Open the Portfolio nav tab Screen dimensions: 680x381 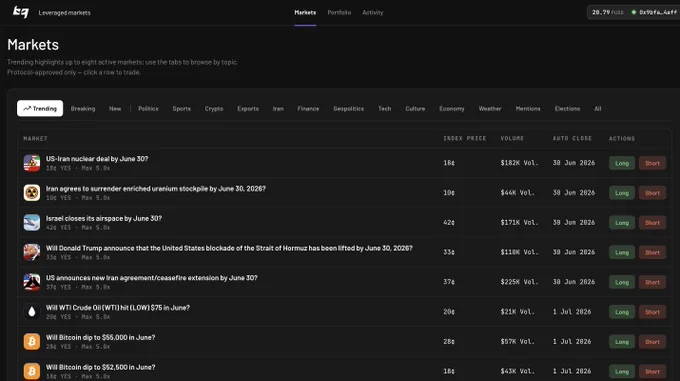pos(339,13)
